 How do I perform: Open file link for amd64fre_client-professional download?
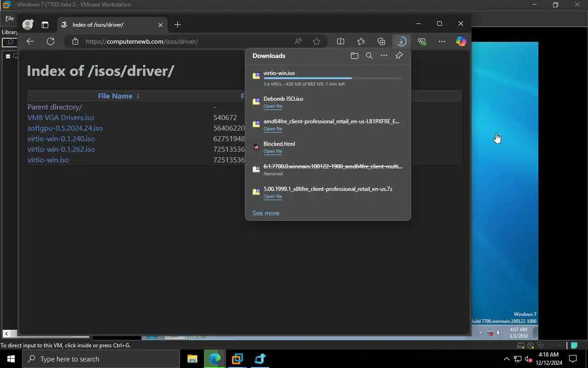coord(273,129)
